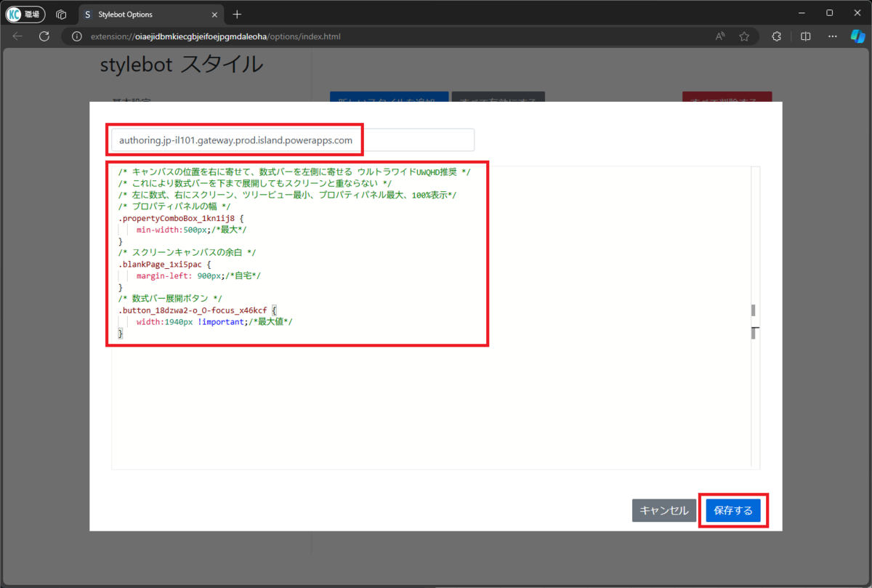Open the tab actions workspace icon
The image size is (872, 588).
point(62,15)
